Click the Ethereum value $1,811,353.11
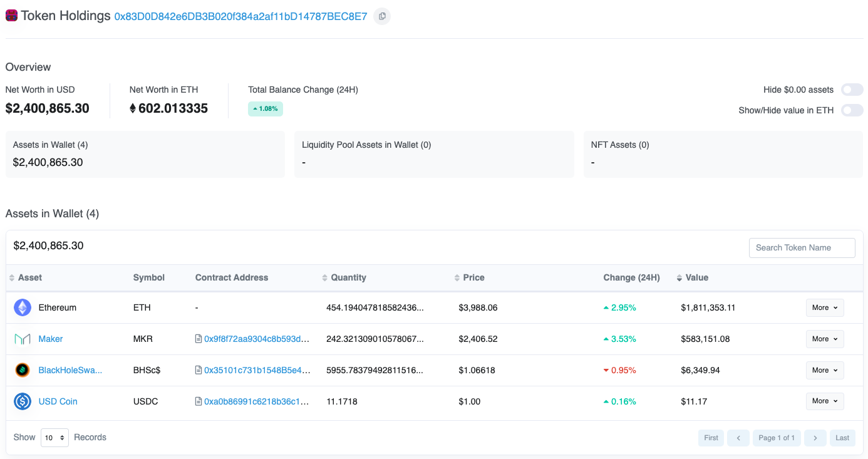Screen dimensions: 868x459 click(708, 307)
